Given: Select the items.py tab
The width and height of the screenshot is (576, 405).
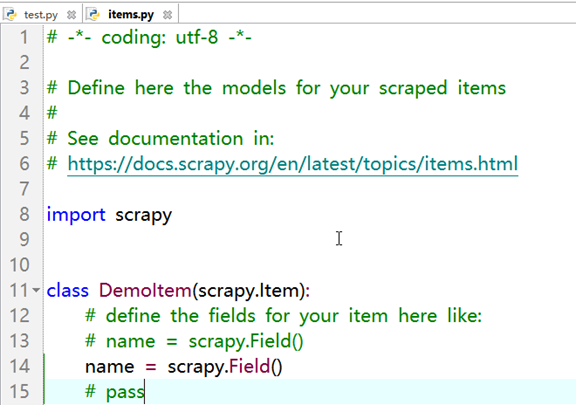Looking at the screenshot, I should pyautogui.click(x=131, y=15).
